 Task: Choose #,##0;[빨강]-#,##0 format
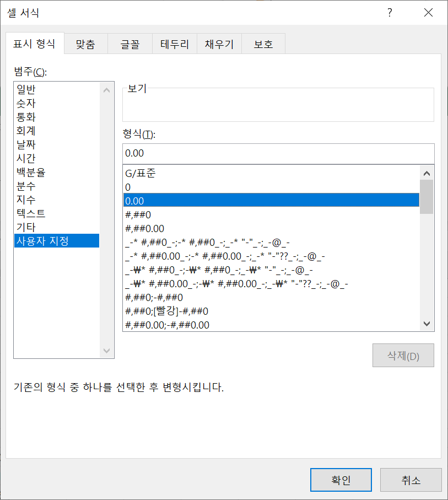point(271,311)
